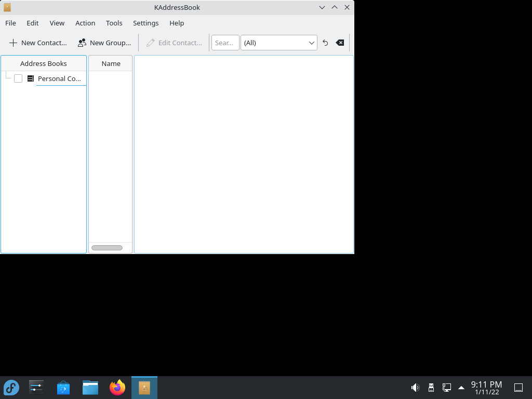The image size is (532, 399).
Task: Toggle the Personal Contacts checkbox
Action: (18, 79)
